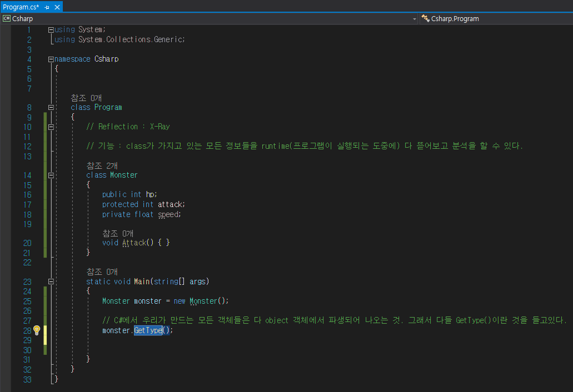Collapse the class Program block

click(51, 107)
